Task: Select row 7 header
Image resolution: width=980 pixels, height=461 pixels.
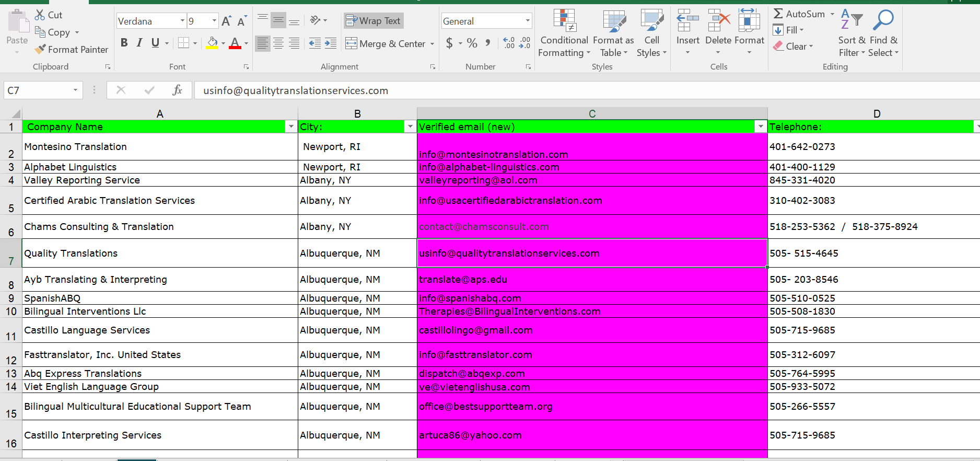Action: click(11, 254)
